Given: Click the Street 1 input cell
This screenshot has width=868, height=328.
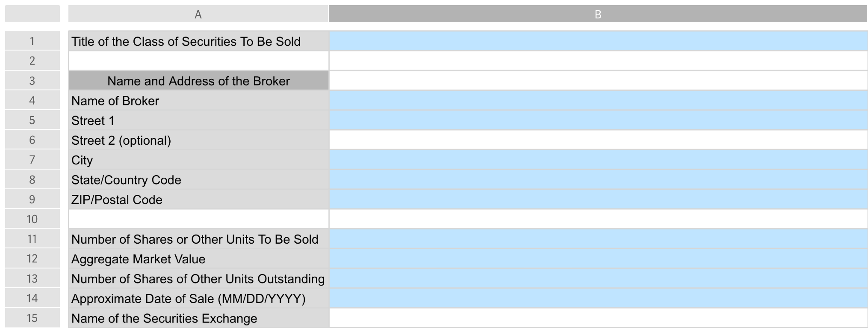Looking at the screenshot, I should tap(598, 120).
